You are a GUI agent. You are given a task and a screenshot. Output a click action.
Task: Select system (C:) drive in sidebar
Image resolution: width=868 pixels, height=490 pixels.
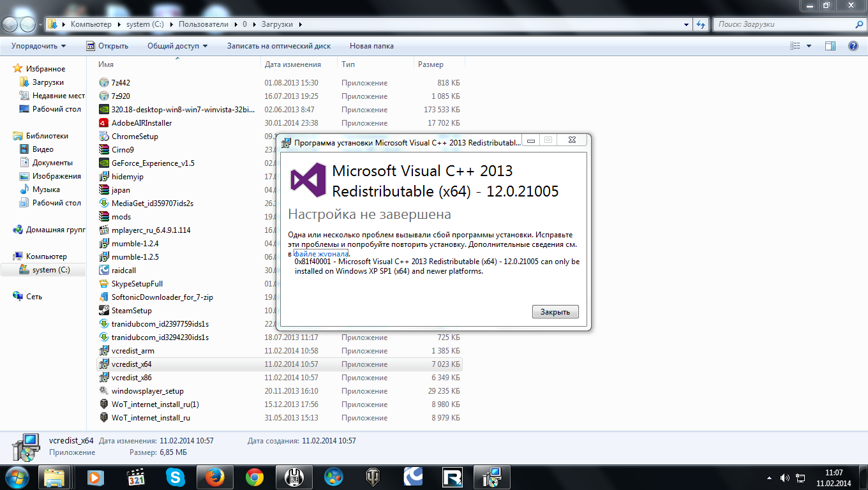(x=51, y=270)
